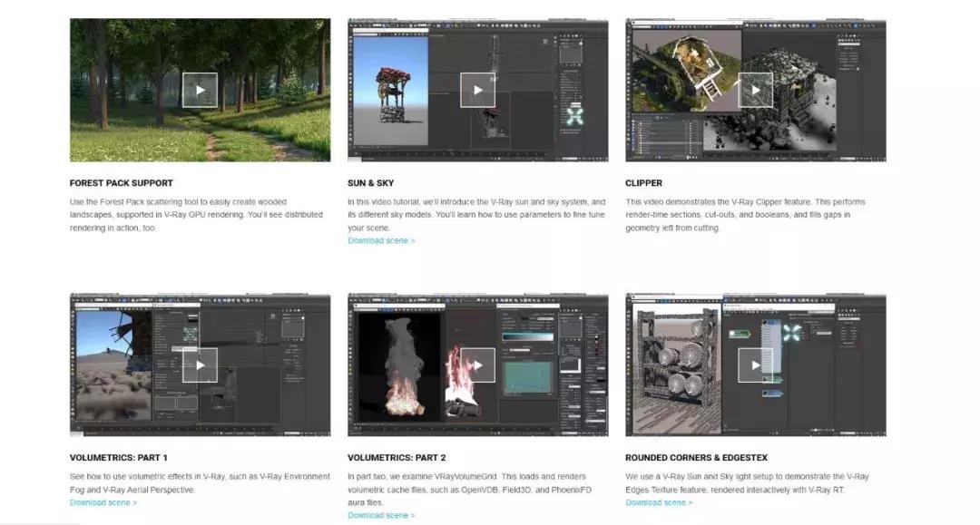
Task: Click the Volumetrics: Part 2 heading
Action: [397, 458]
